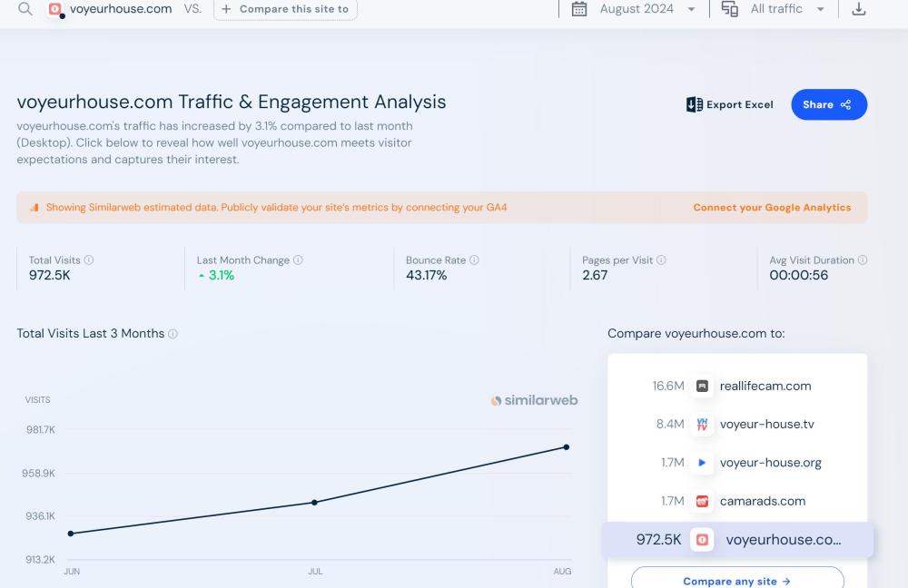908x588 pixels.
Task: Pick camarads.com in compare list
Action: click(x=762, y=501)
